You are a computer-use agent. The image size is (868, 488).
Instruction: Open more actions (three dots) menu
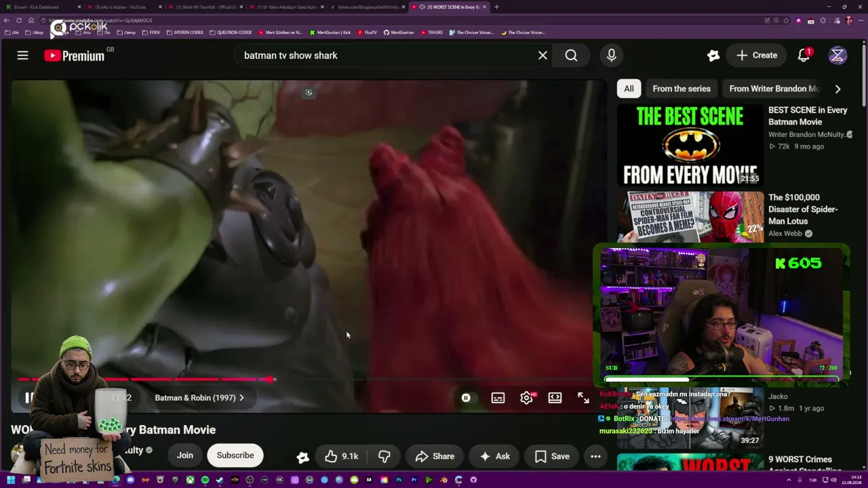click(595, 456)
